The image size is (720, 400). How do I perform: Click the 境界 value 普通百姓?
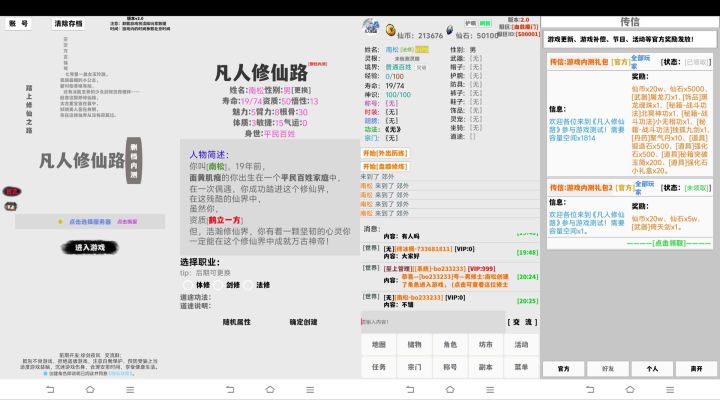(398, 67)
